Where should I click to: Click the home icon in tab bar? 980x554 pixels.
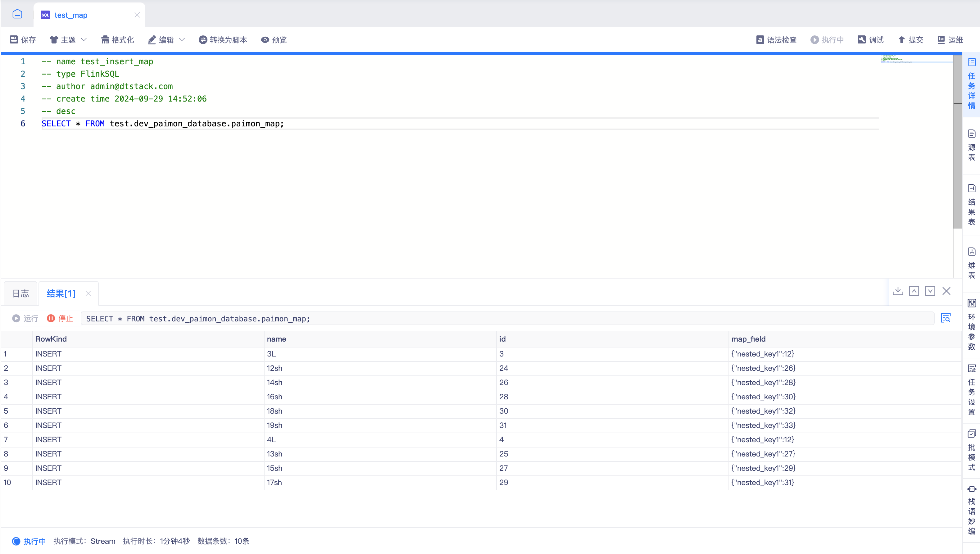[x=17, y=15]
